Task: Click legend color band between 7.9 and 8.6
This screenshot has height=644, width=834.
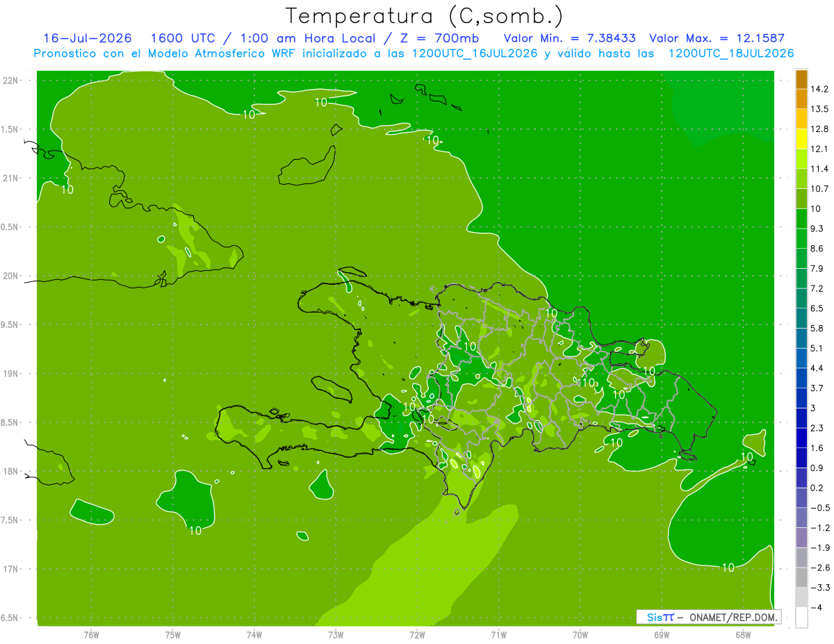Action: point(801,258)
